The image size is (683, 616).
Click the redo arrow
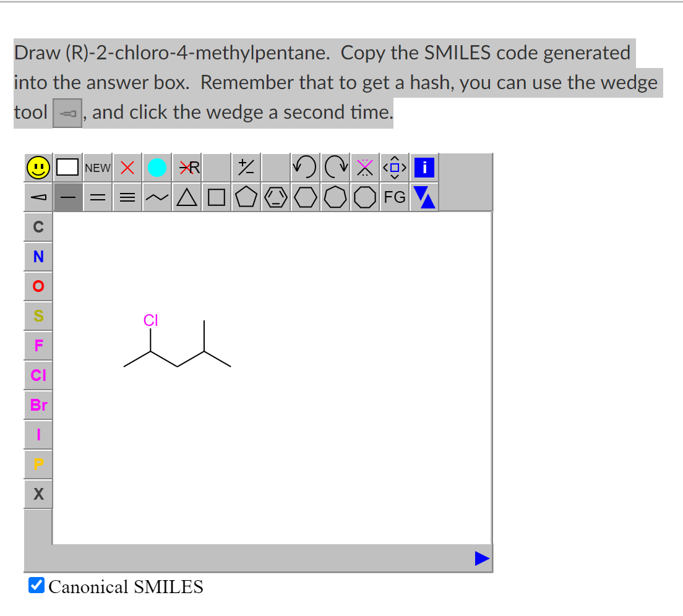point(335,166)
